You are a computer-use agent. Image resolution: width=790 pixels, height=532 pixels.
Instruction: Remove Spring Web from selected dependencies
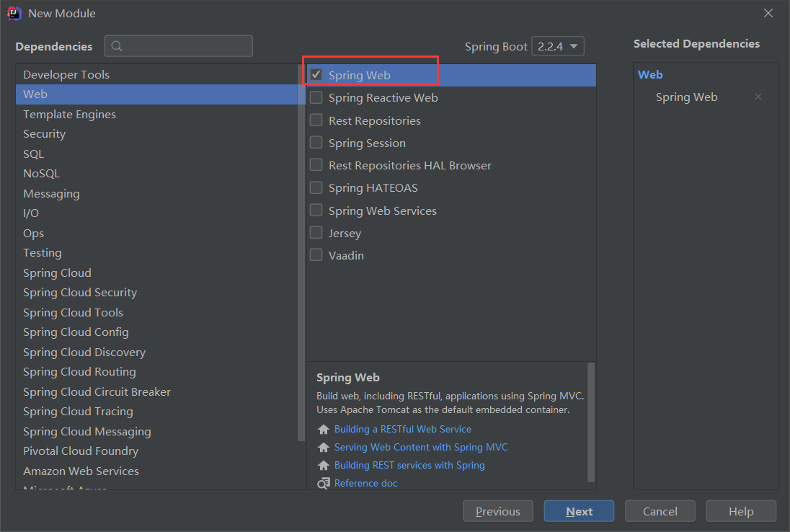click(x=758, y=97)
